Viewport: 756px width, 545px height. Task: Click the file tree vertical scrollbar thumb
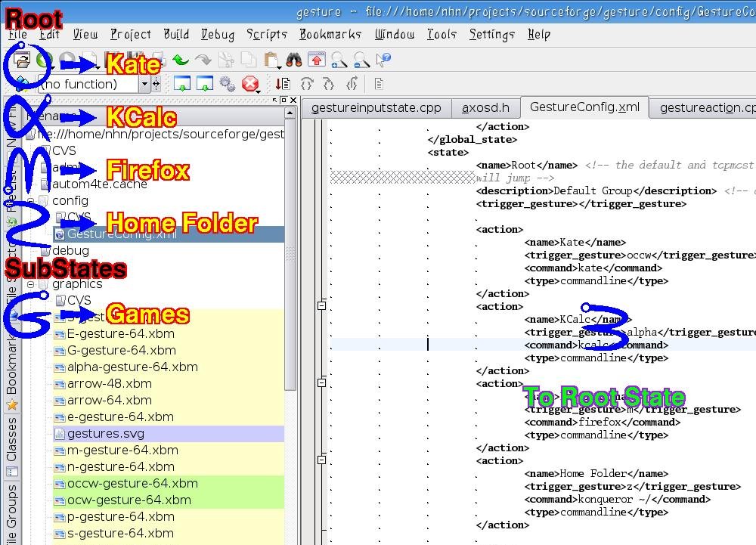pyautogui.click(x=290, y=255)
